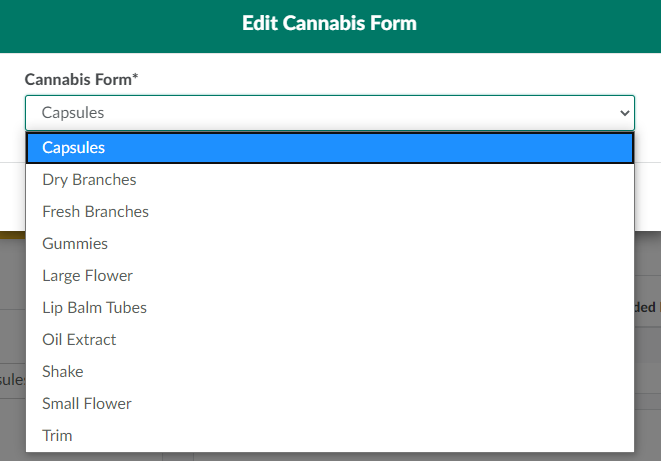Choose the Large Flower option

pos(87,276)
